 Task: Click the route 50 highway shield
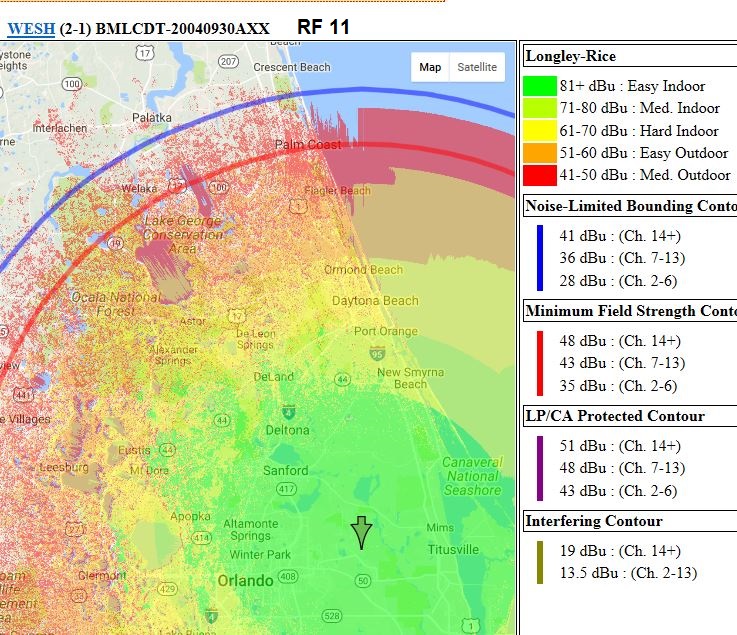pyautogui.click(x=361, y=580)
